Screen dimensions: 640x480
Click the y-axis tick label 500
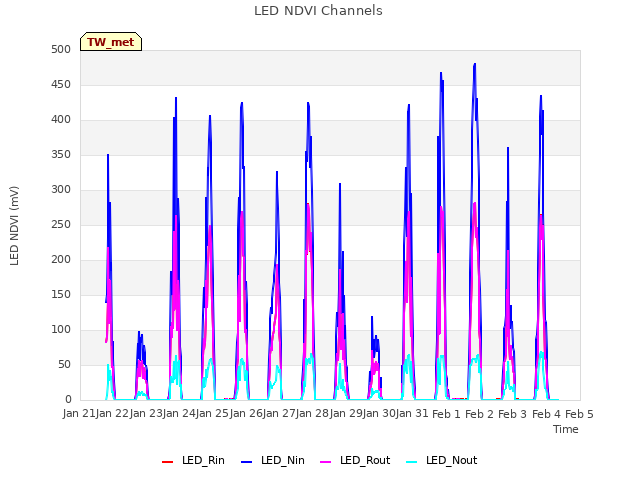(61, 49)
